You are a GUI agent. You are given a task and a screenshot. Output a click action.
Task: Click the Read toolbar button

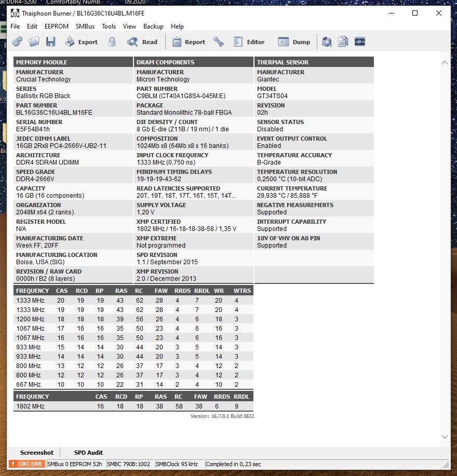(x=142, y=42)
